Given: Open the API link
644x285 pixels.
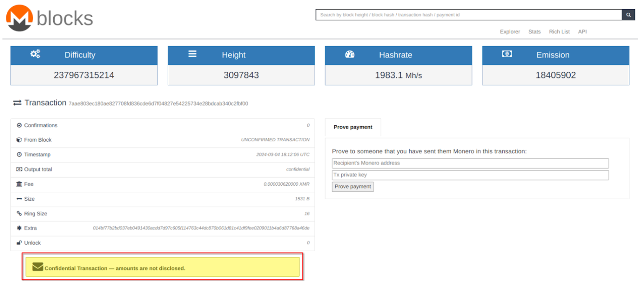Looking at the screenshot, I should click(x=582, y=32).
